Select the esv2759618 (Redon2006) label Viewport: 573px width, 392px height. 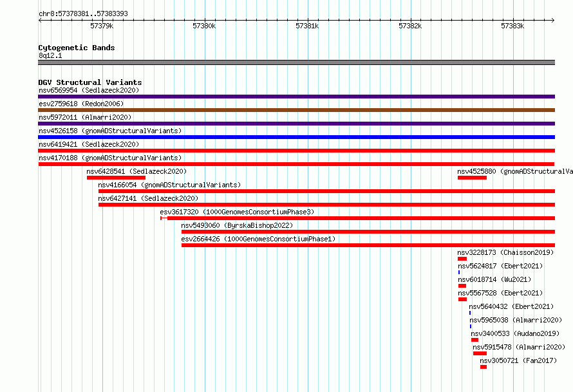(81, 104)
